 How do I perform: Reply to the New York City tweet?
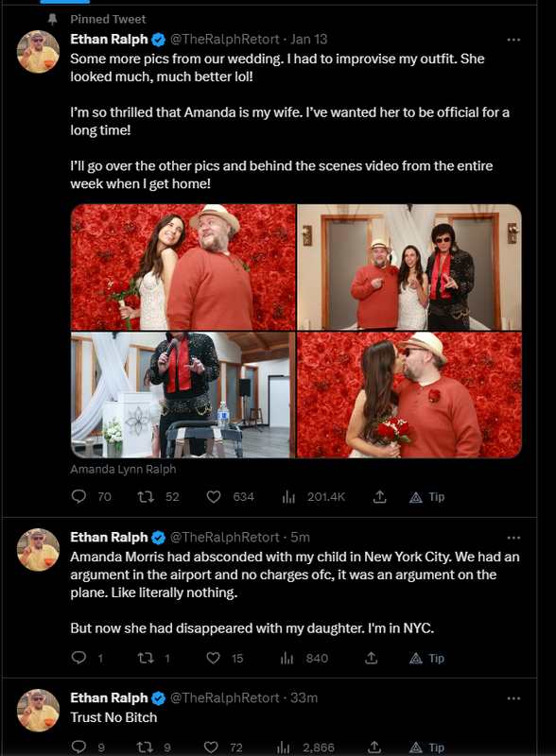pos(78,658)
